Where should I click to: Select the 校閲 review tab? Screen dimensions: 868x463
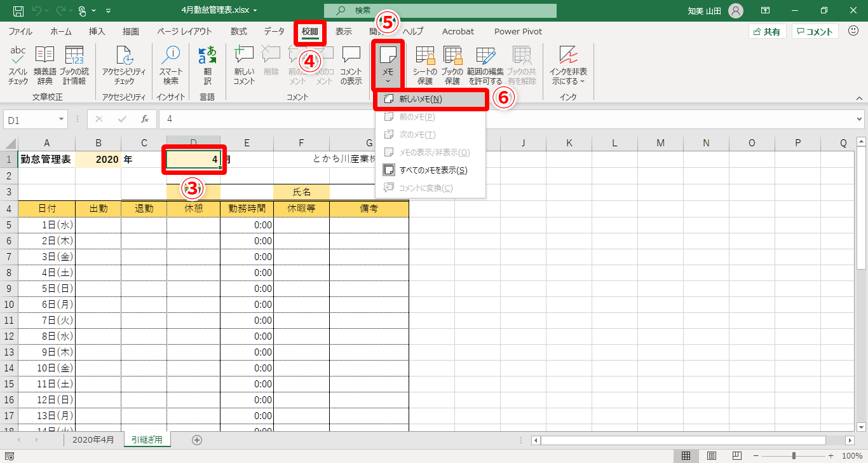coord(310,31)
